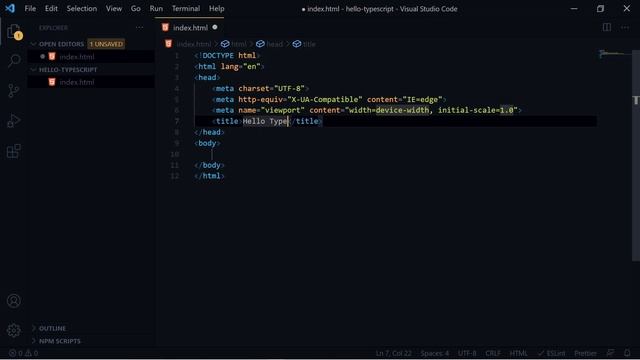
Task: Open the Explorer view in activity bar
Action: pos(14,32)
